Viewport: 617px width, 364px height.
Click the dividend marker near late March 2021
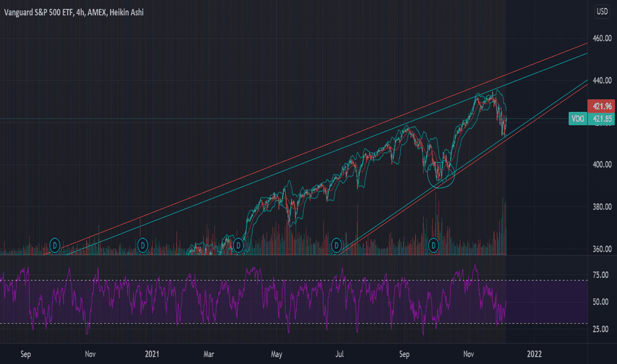coord(238,246)
